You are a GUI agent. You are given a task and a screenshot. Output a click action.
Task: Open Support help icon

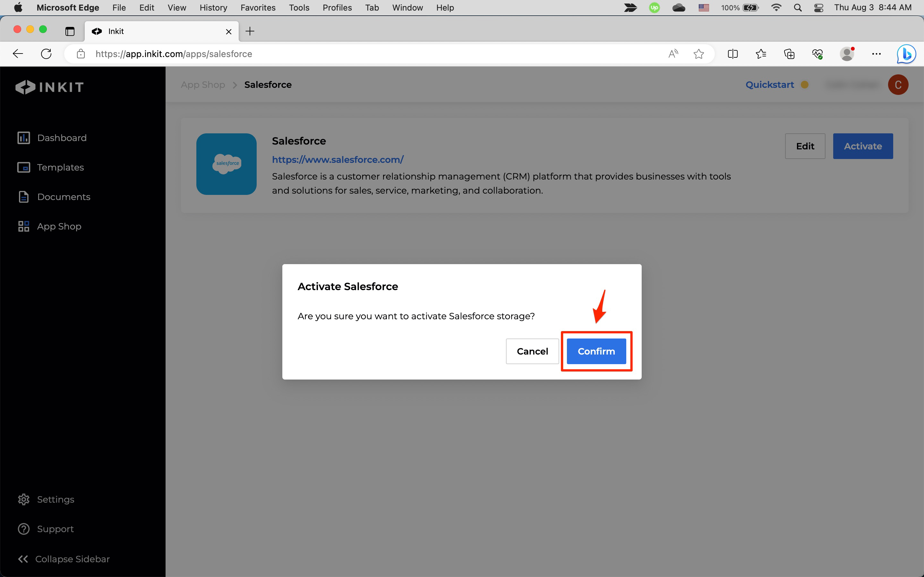(x=24, y=529)
